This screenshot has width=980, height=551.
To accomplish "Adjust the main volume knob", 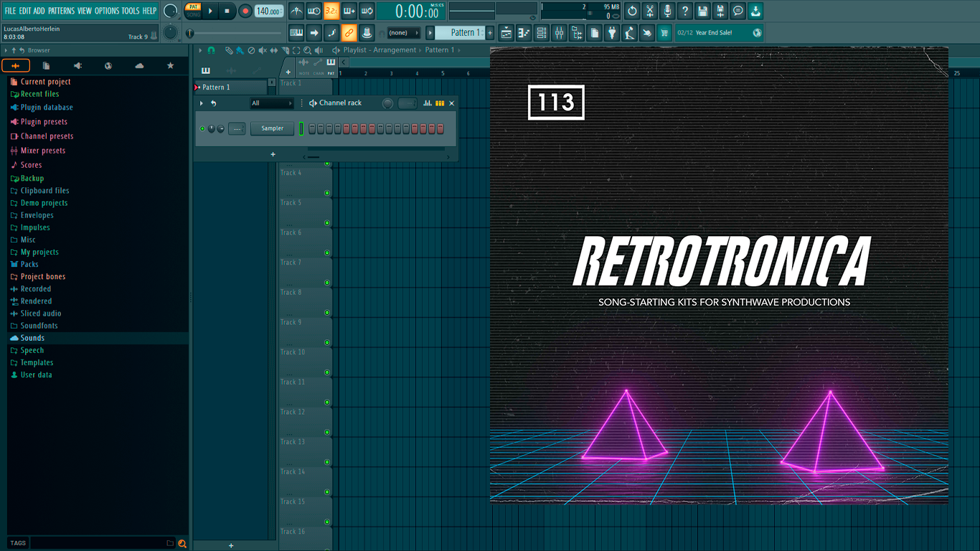I will [x=171, y=11].
